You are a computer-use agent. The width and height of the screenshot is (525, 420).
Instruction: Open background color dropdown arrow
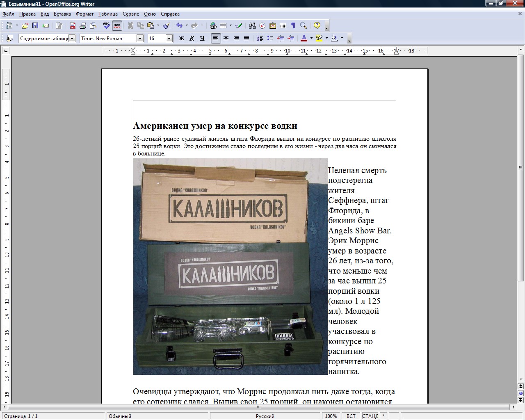342,38
